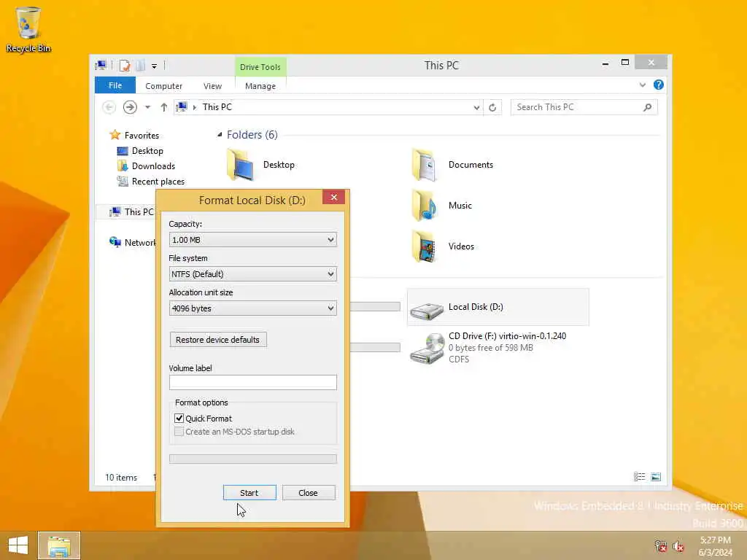Switch to details view layout icon
747x560 pixels.
point(639,477)
